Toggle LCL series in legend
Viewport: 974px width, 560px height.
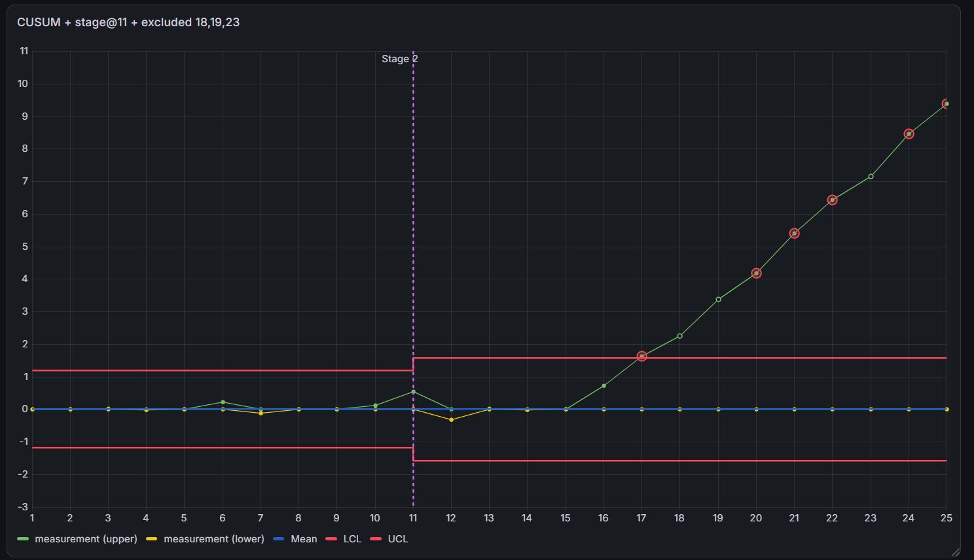[352, 539]
